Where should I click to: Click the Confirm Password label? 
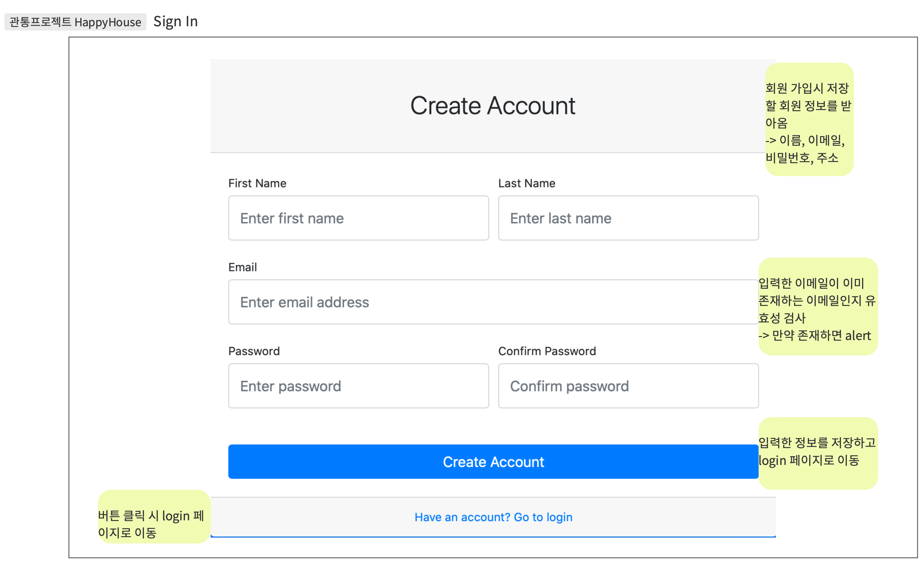(547, 351)
